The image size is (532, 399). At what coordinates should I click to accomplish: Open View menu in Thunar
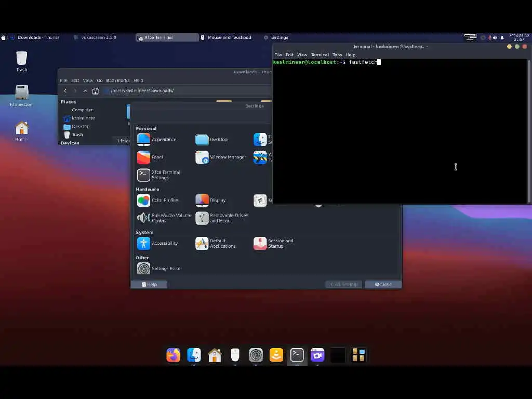(x=87, y=81)
